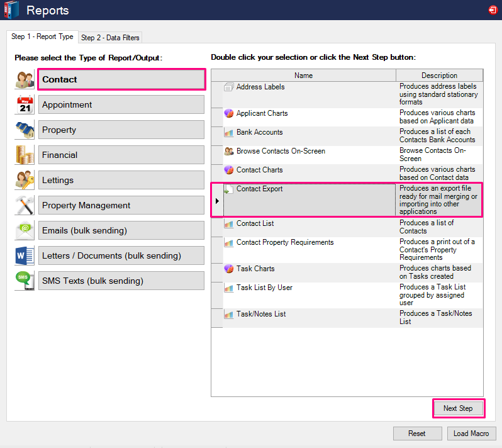Click the Reset button
The width and height of the screenshot is (502, 448).
pyautogui.click(x=416, y=434)
